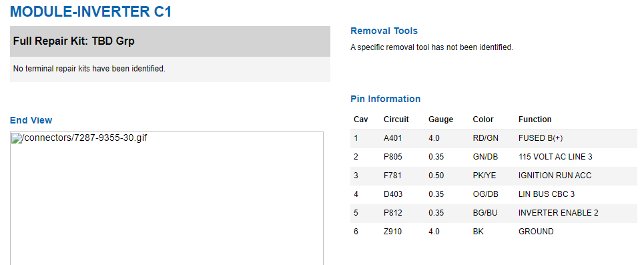Click the Pin Information heading
The height and width of the screenshot is (265, 644).
[x=385, y=99]
